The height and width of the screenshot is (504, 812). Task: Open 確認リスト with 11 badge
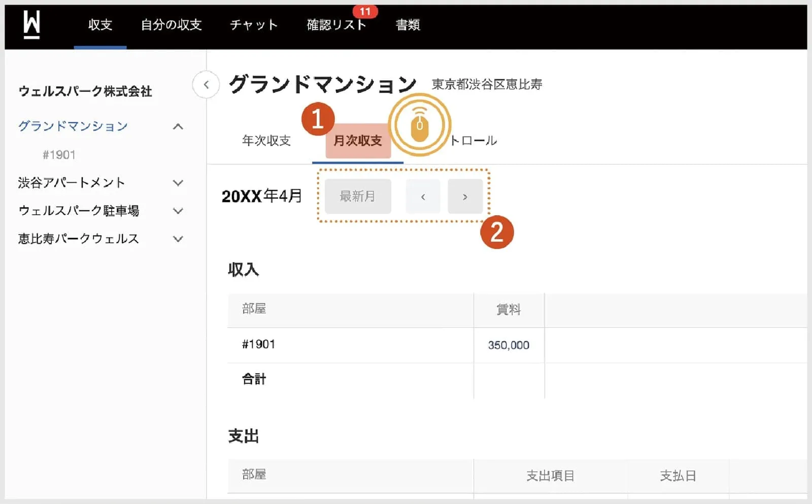point(337,24)
